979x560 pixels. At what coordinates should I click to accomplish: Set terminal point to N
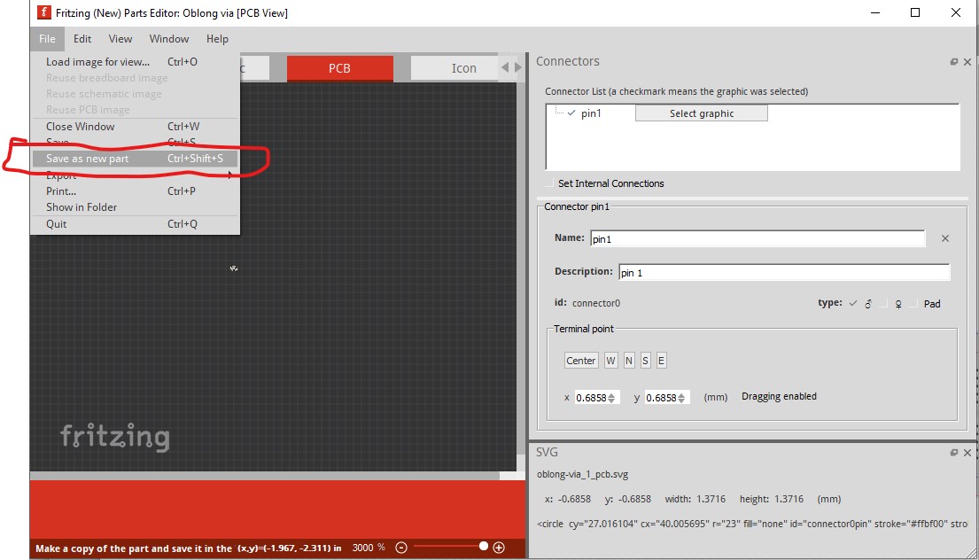629,361
